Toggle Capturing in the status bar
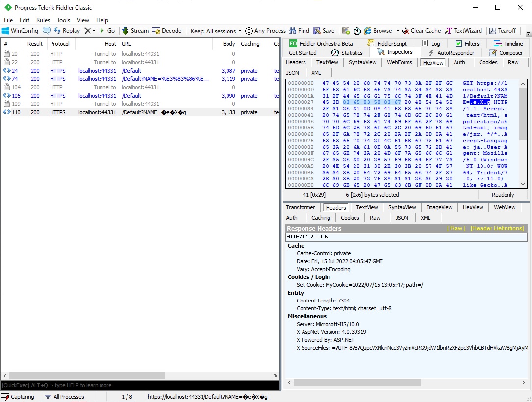Image resolution: width=532 pixels, height=402 pixels. 18,397
